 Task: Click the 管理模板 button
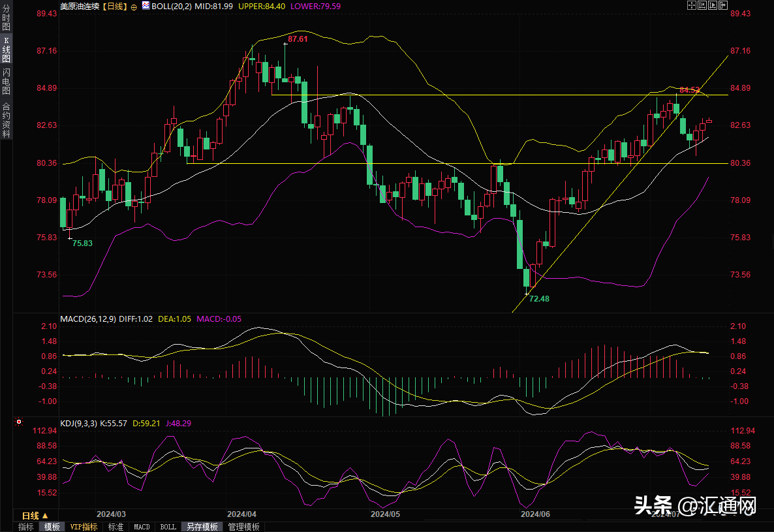pos(243,527)
